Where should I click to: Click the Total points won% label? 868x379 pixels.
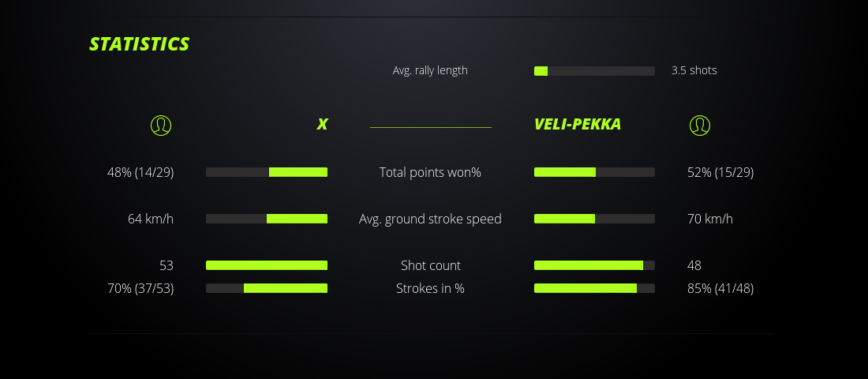[x=430, y=172]
